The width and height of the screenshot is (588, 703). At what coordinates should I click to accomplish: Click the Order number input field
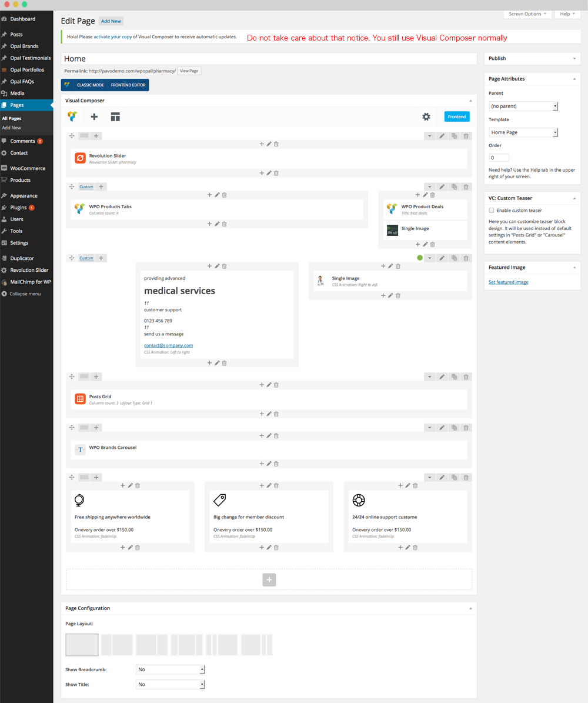[x=499, y=158]
